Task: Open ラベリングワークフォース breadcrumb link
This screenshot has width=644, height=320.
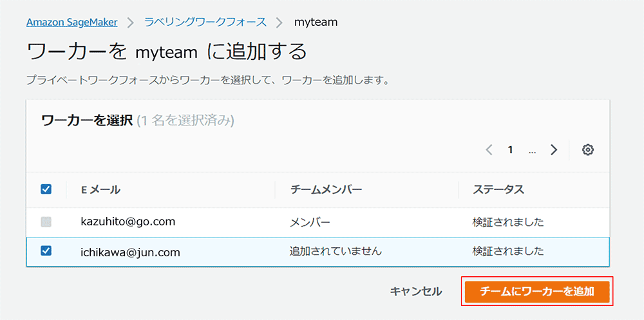Action: [x=205, y=22]
